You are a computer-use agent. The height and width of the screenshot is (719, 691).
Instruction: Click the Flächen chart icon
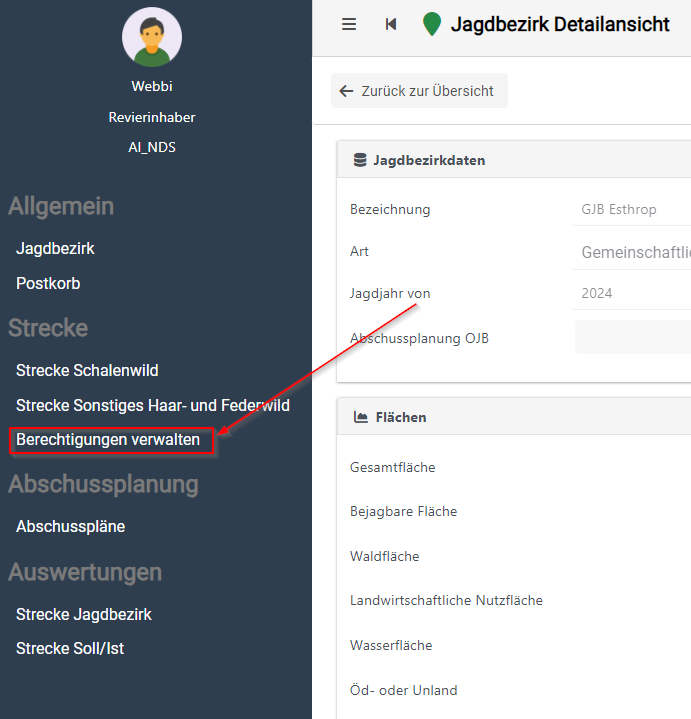[359, 417]
